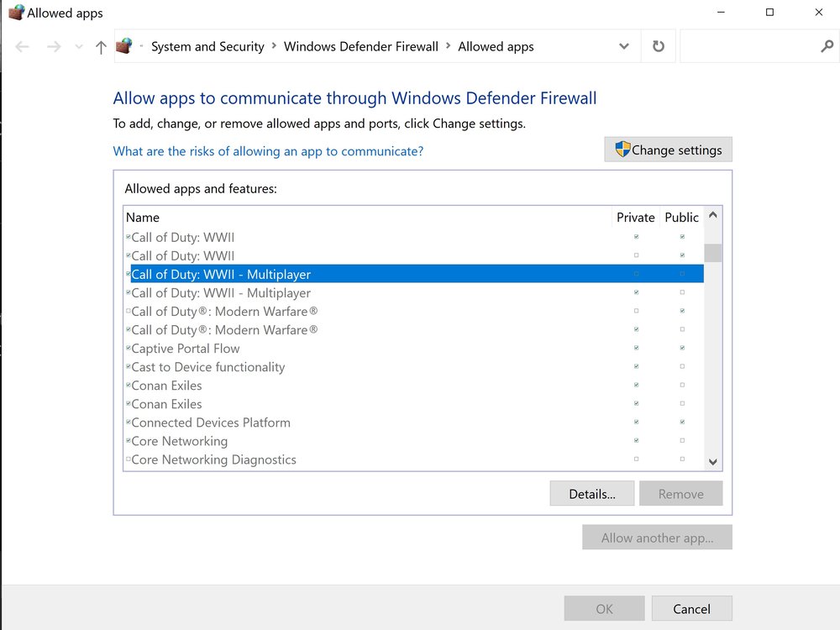Click the firewall icon in address bar
Screen dimensions: 840x630
(x=124, y=46)
